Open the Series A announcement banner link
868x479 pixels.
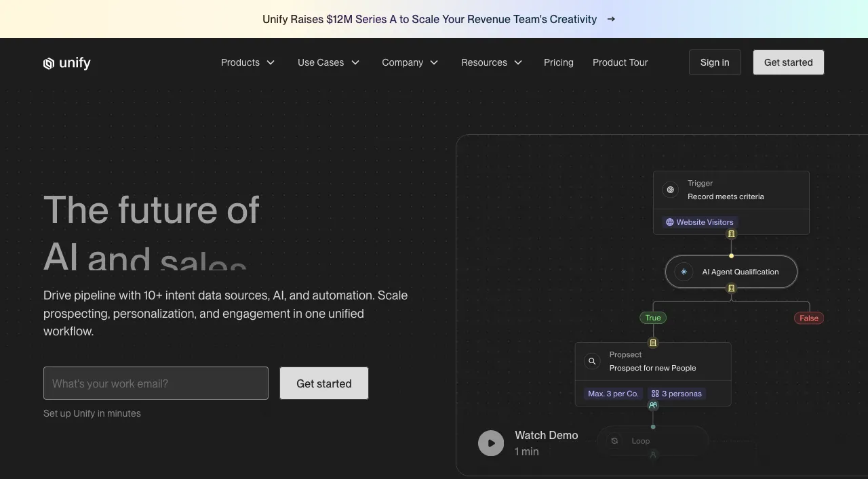439,19
